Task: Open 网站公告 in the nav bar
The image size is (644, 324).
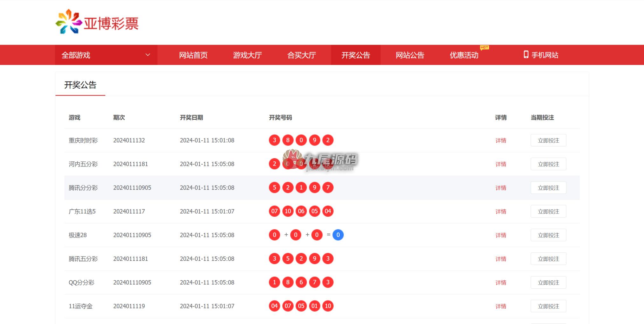Action: point(410,55)
